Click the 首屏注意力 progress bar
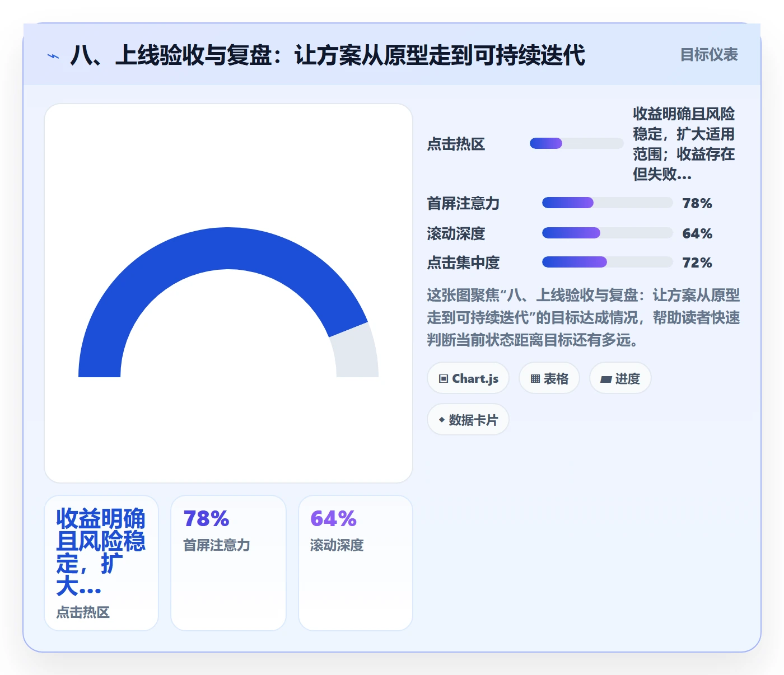 (x=607, y=203)
